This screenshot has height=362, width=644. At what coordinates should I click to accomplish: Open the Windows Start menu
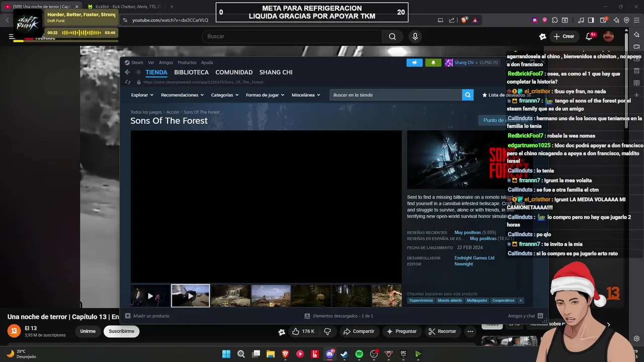tap(226, 354)
